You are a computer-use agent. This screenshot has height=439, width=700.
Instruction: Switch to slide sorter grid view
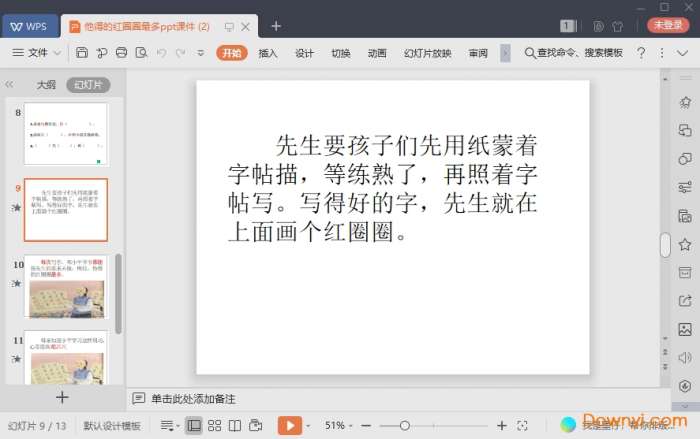[x=214, y=426]
